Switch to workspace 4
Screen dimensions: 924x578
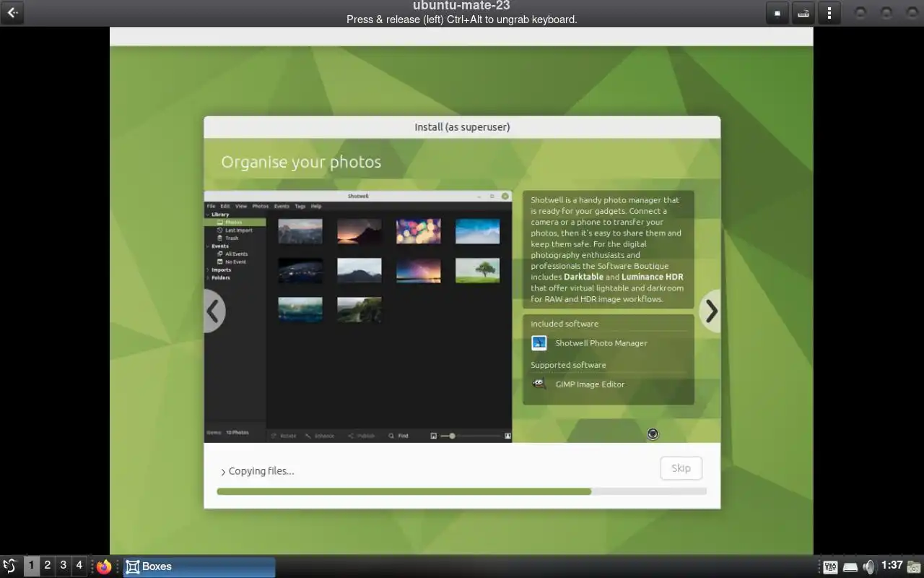click(x=79, y=566)
